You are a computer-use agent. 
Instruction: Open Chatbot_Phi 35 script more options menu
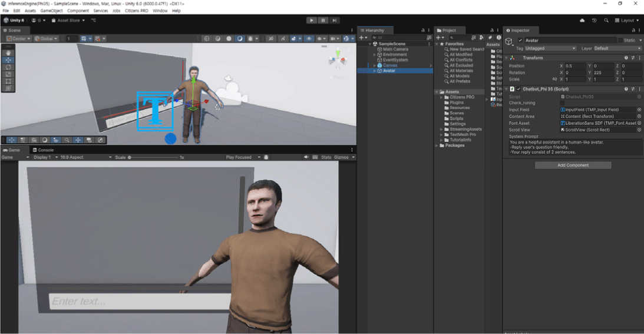pos(639,89)
